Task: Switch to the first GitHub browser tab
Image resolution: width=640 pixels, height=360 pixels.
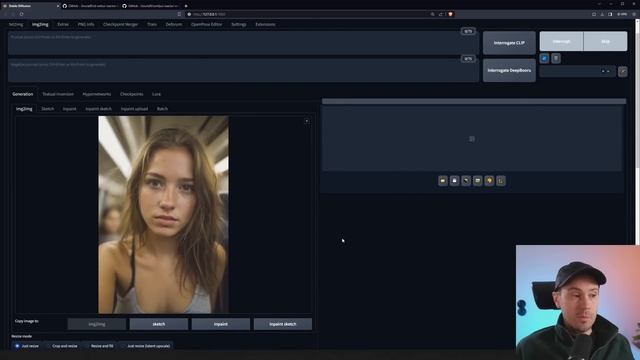Action: [91, 6]
